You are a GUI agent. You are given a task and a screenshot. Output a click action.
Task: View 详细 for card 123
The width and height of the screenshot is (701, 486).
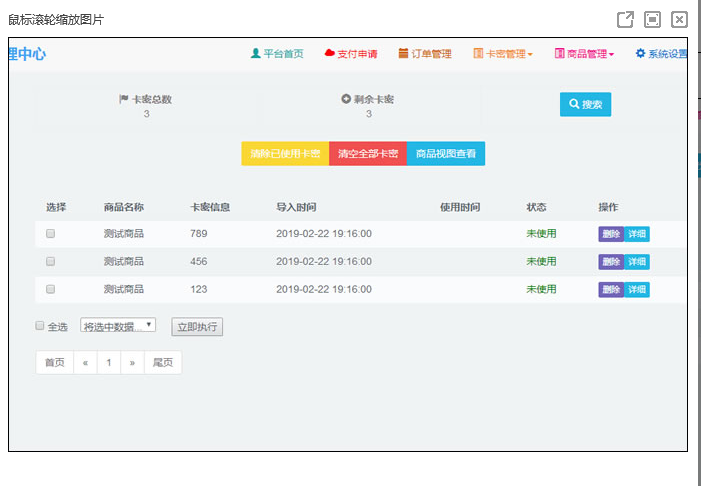(x=637, y=289)
